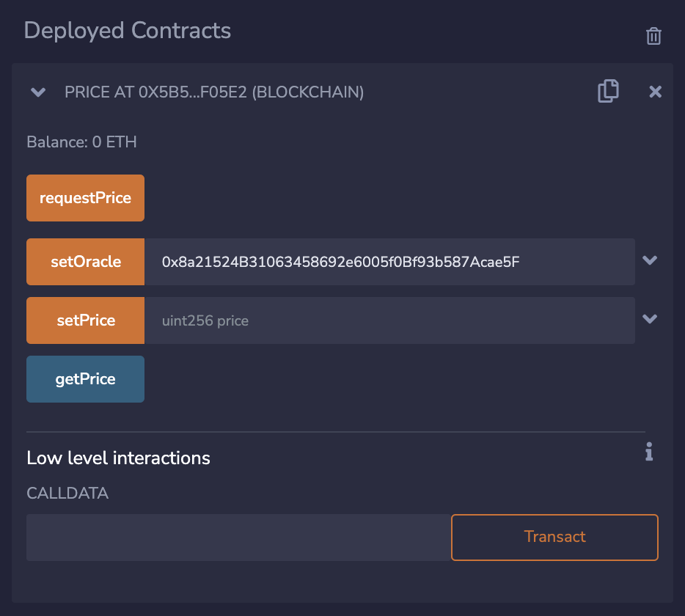This screenshot has height=616, width=685.
Task: Click the uint256 price input field
Action: [389, 320]
